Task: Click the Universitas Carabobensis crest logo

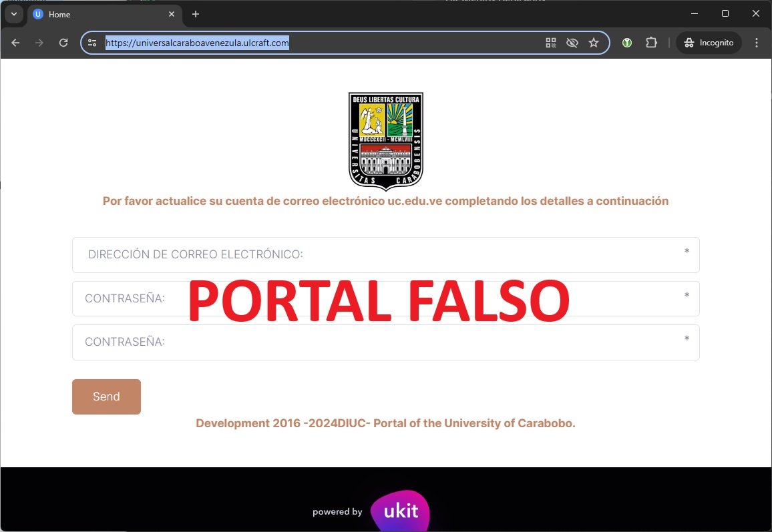Action: [x=386, y=142]
